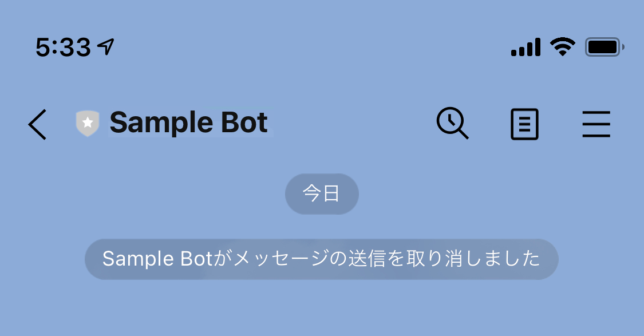
Task: Tap "Sample Bot" name inside unsent notice
Action: (156, 259)
